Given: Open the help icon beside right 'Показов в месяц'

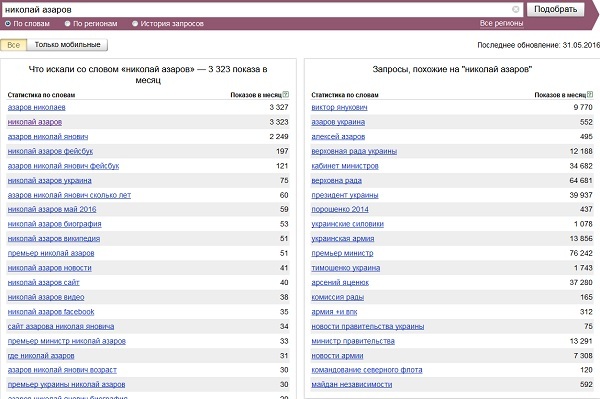Looking at the screenshot, I should 590,94.
